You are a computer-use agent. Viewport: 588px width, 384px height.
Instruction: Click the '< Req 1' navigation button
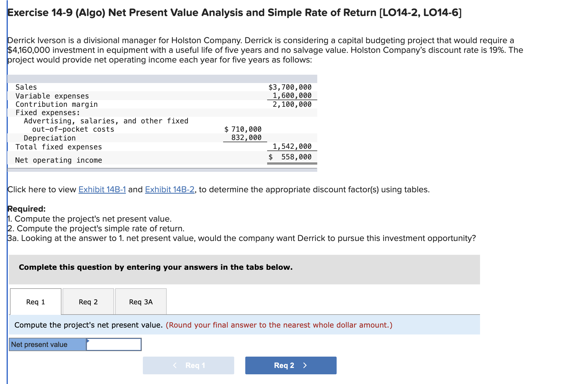click(188, 365)
